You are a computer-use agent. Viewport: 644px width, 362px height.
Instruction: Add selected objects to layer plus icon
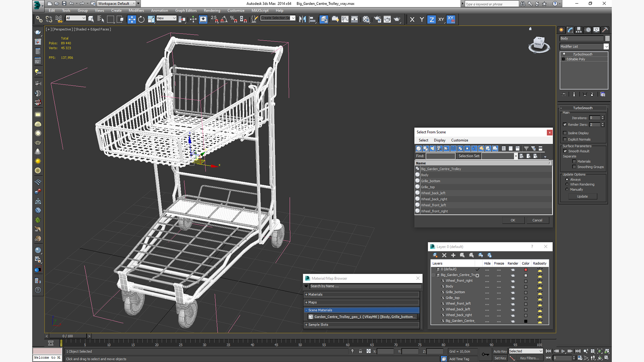tap(453, 255)
